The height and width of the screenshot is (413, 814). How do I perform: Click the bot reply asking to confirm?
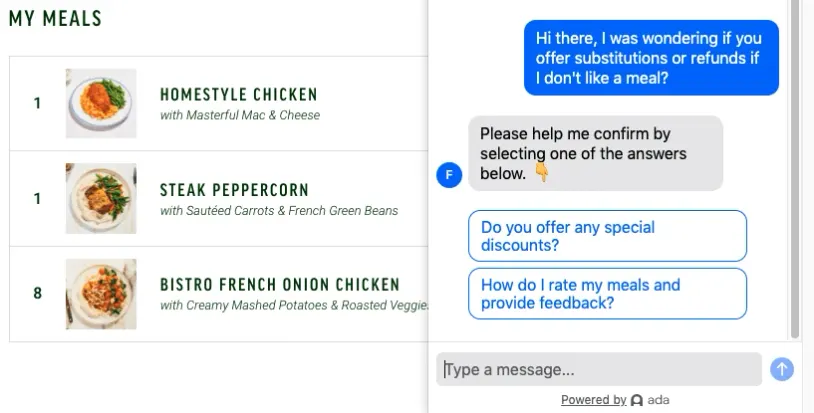pyautogui.click(x=595, y=153)
